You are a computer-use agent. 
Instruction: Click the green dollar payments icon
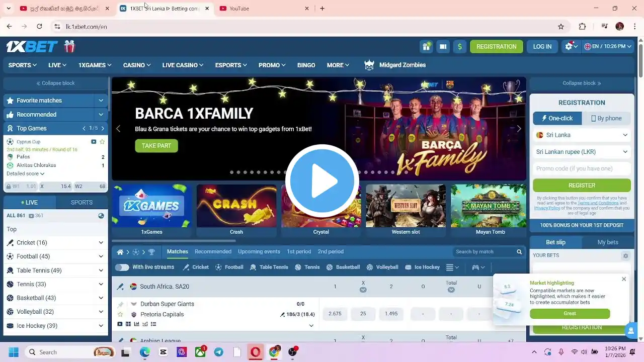pyautogui.click(x=459, y=47)
